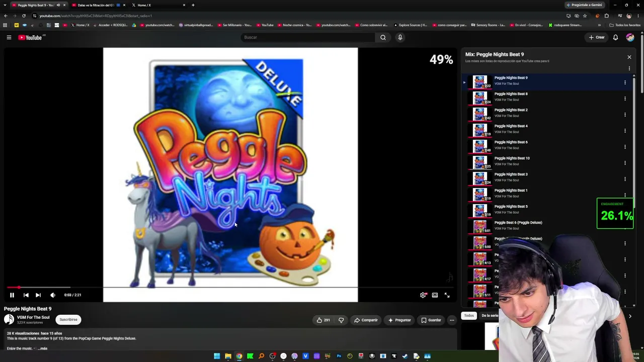
Task: Open options for Peggle Nights Beat 4
Action: [625, 131]
